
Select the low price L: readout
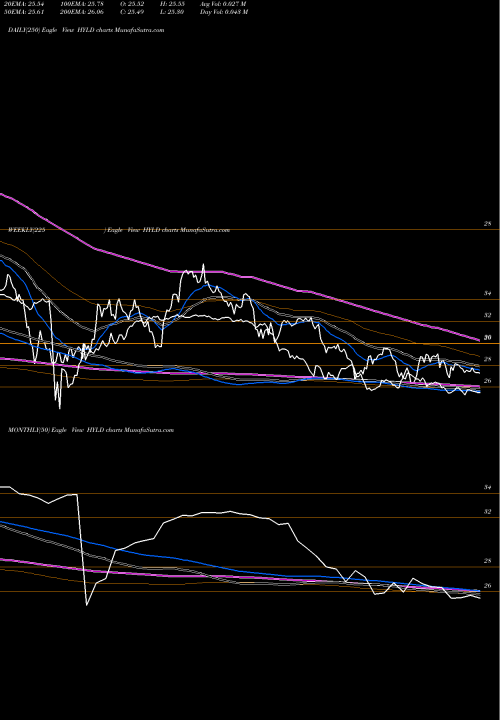click(172, 12)
